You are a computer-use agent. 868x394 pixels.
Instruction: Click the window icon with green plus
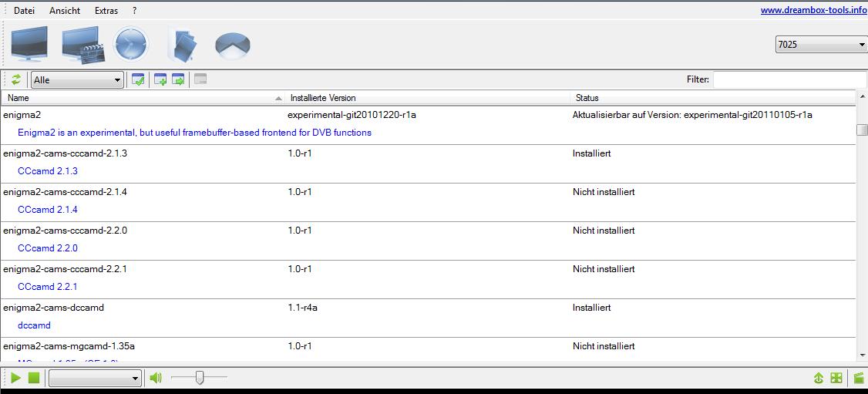point(160,79)
